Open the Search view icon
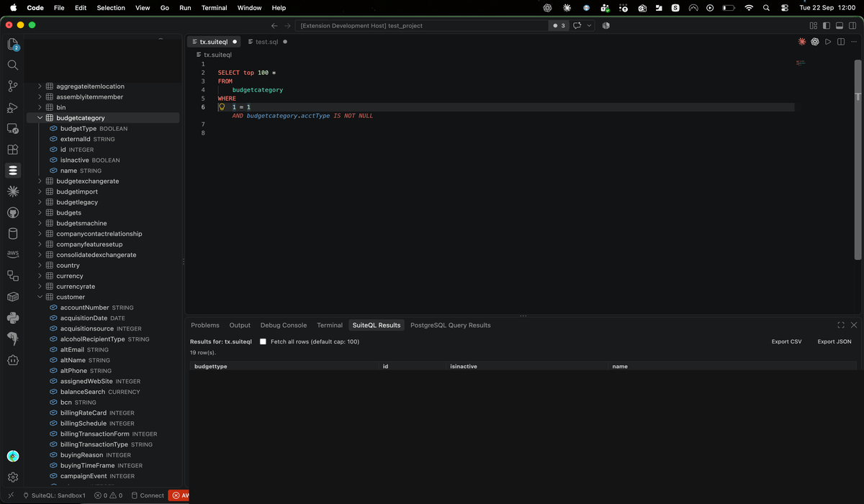Screen dimensions: 864x504 point(13,65)
